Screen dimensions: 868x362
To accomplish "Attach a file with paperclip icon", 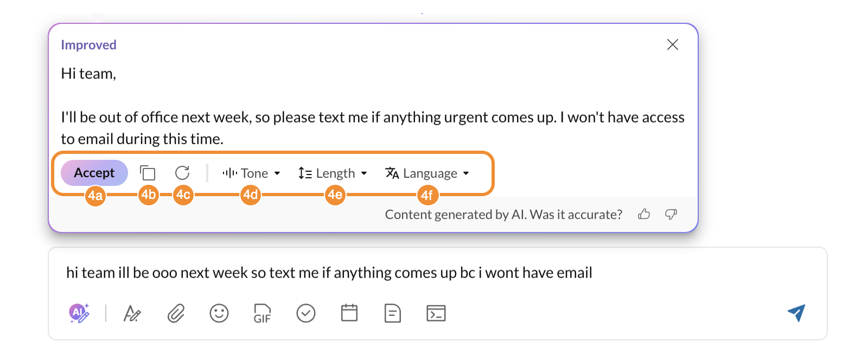I will (176, 313).
